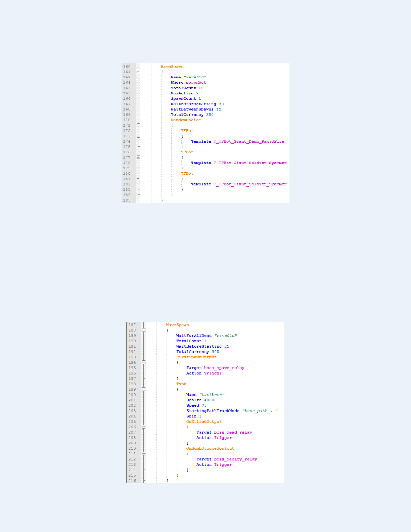This screenshot has height=532, width=411.
Task: Click line number 216 in the gutter
Action: [132, 481]
